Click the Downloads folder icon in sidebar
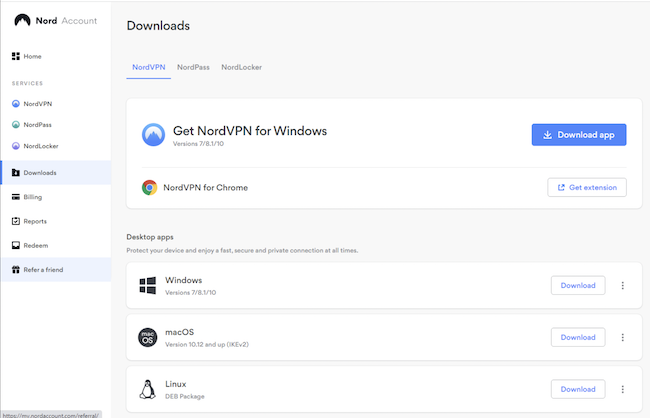This screenshot has width=650, height=418. click(16, 173)
